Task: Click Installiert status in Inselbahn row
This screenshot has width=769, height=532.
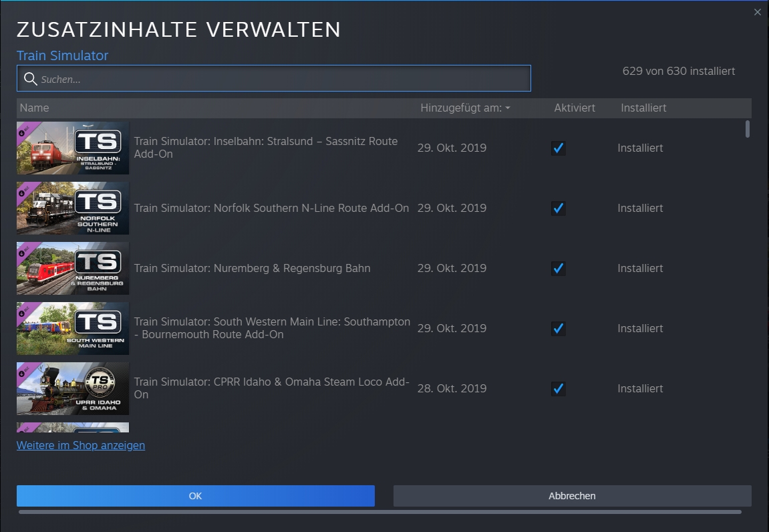Action: (x=640, y=148)
